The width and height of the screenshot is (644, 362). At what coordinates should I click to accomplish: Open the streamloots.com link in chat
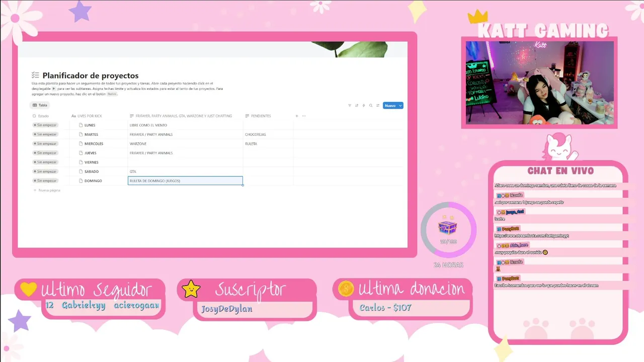pyautogui.click(x=531, y=235)
